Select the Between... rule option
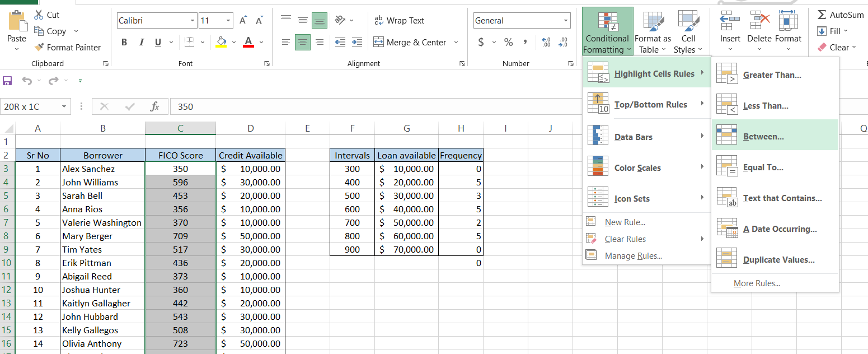Viewport: 868px width, 354px height. [x=763, y=137]
